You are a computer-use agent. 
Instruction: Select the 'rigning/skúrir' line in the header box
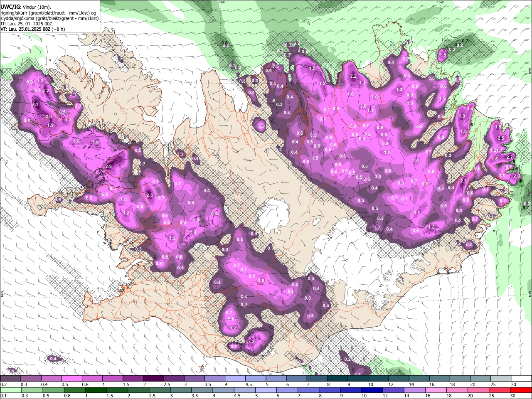click(49, 13)
